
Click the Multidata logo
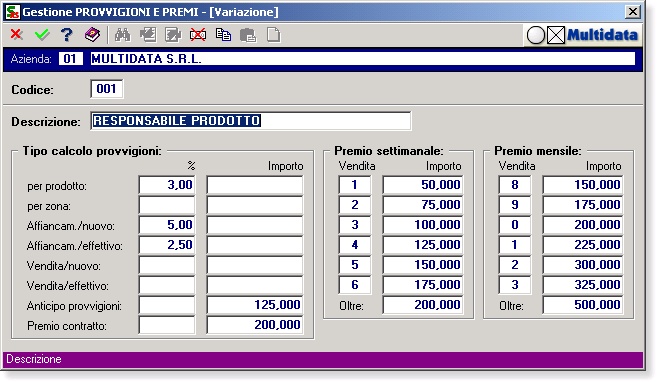coord(603,35)
